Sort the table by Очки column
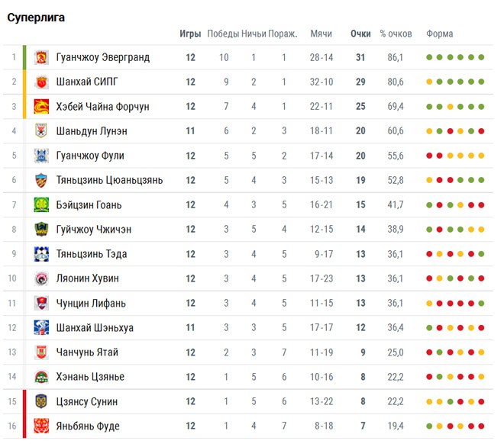 point(360,34)
